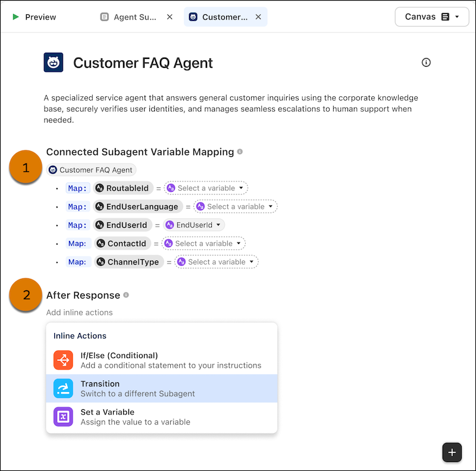This screenshot has height=471, width=476.
Task: Click the ChannelType variable chip
Action: (129, 262)
